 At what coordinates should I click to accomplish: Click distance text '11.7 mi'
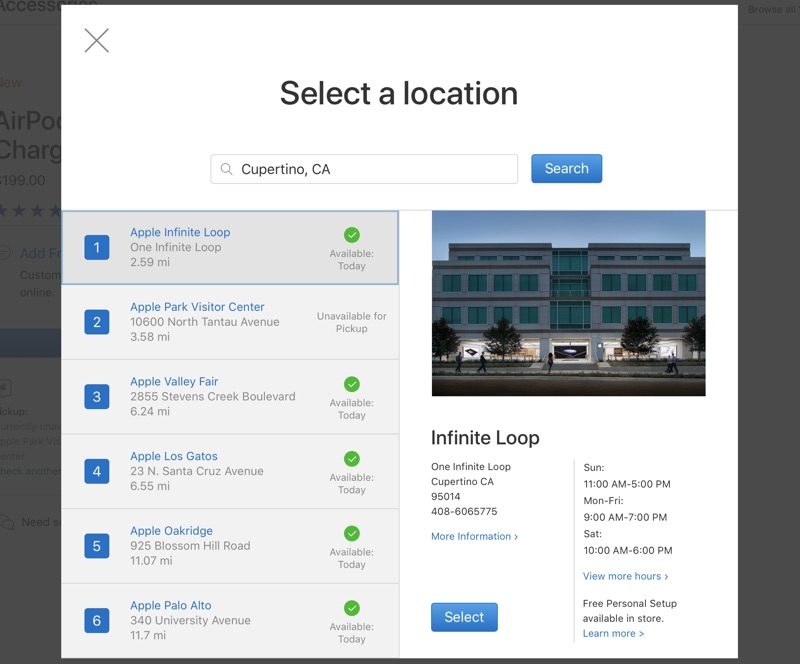coord(148,635)
